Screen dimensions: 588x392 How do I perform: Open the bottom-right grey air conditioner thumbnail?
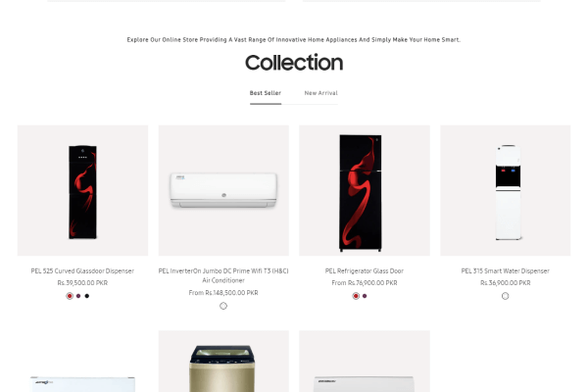point(365,362)
